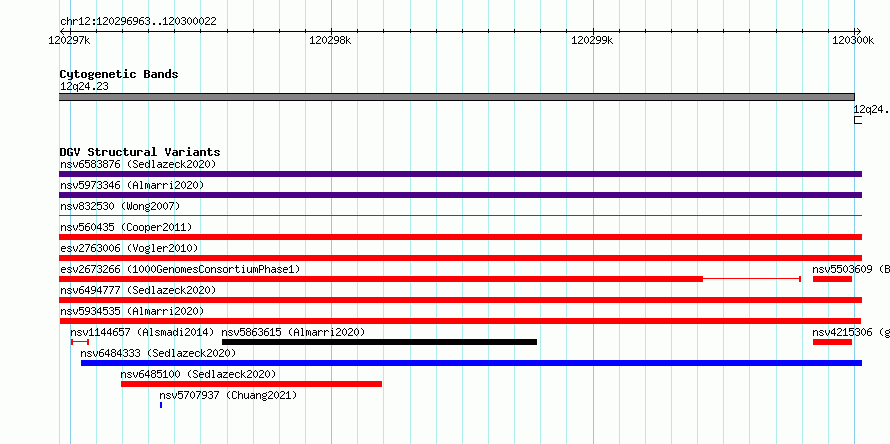
Task: Click the small band glyph under the cut-off 12q24. label
Action: [858, 120]
